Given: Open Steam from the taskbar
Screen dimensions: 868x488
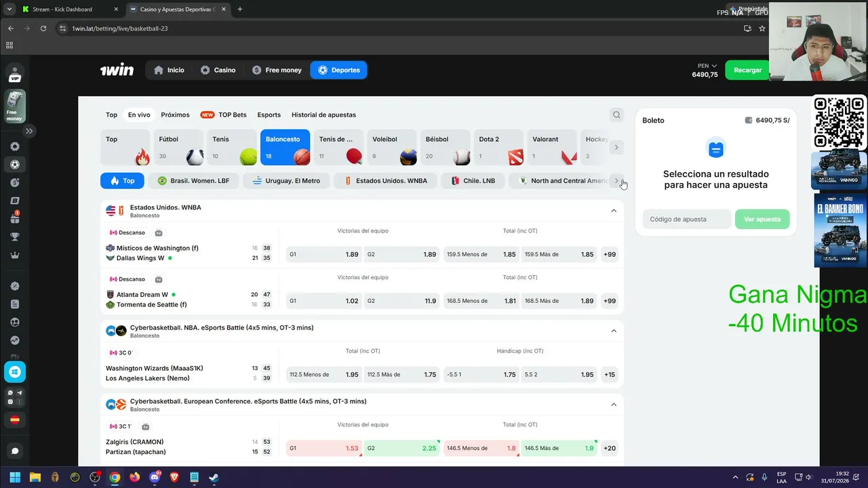Looking at the screenshot, I should click(214, 477).
